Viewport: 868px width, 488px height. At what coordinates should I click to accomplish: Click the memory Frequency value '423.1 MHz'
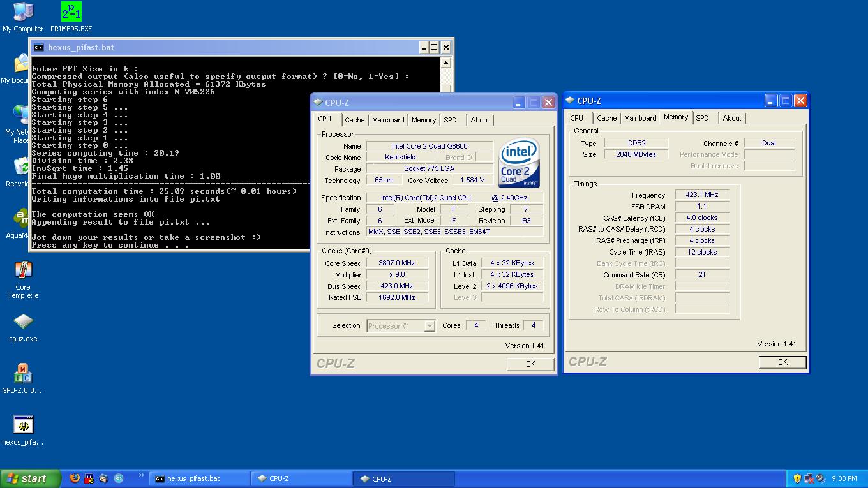(x=702, y=195)
